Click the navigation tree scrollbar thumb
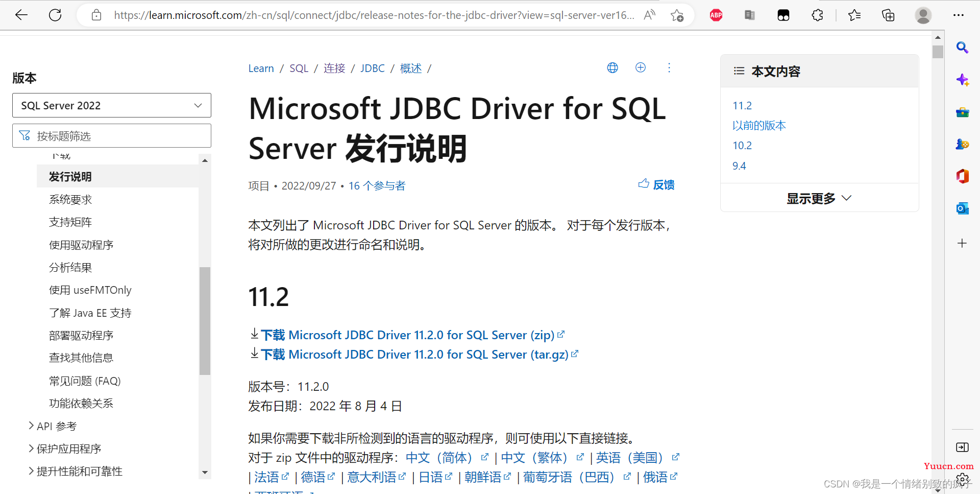This screenshot has height=494, width=980. click(x=205, y=321)
